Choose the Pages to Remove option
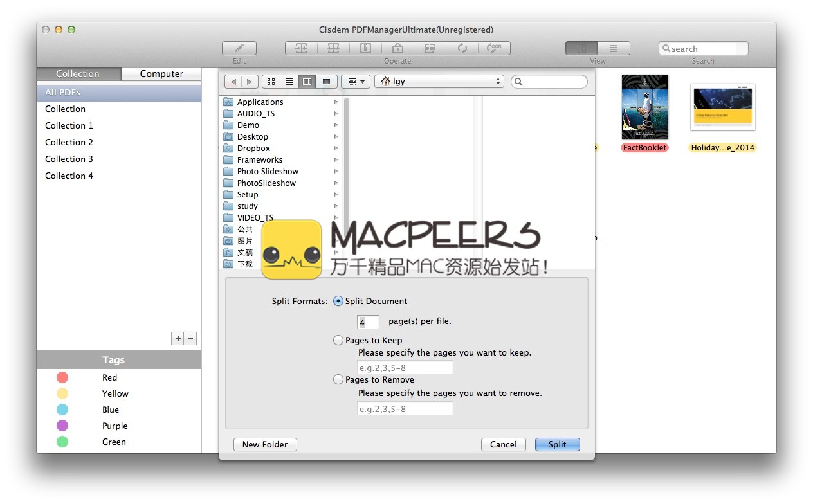 click(x=338, y=380)
